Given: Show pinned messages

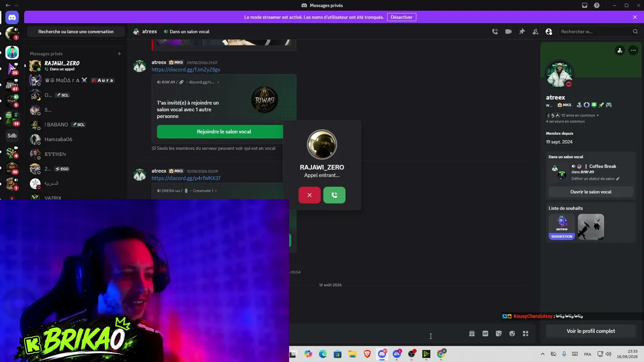Looking at the screenshot, I should pos(522,32).
